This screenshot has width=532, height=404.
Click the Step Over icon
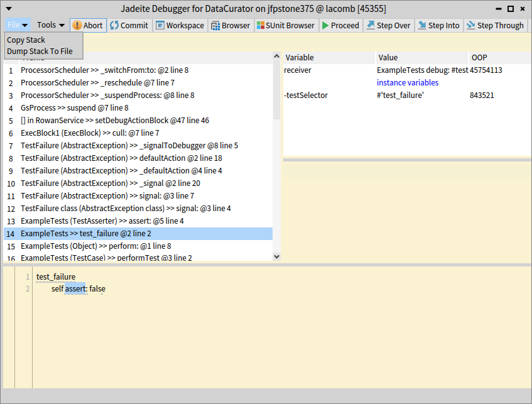(371, 25)
